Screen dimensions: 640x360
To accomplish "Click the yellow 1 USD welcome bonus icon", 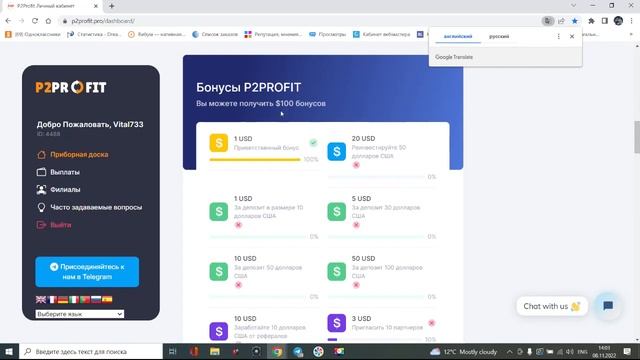I will (x=219, y=143).
